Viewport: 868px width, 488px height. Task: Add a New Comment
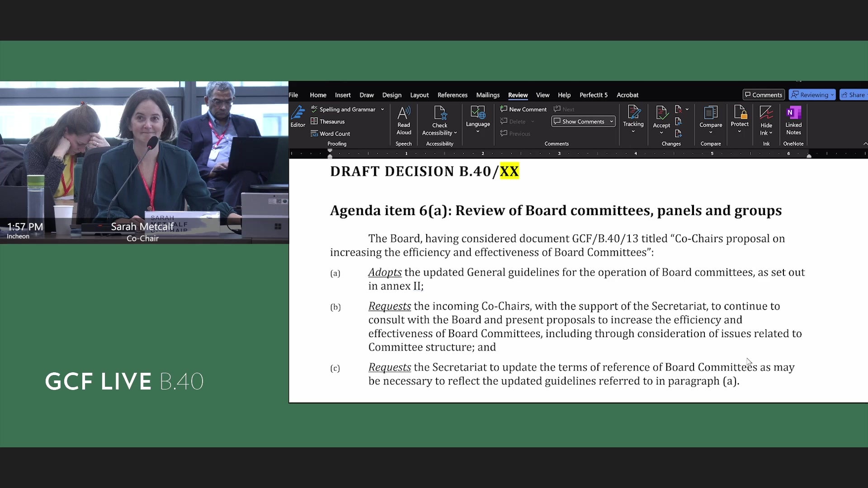point(524,109)
